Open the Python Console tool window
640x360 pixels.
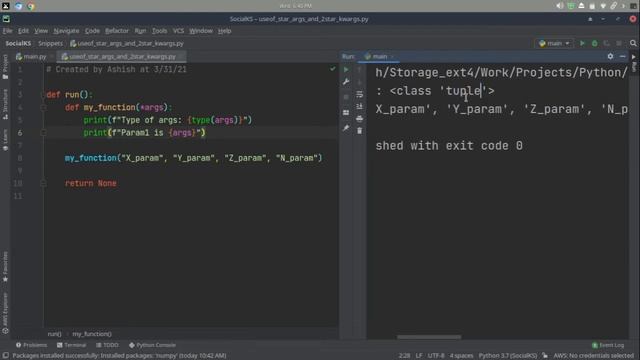(152, 345)
